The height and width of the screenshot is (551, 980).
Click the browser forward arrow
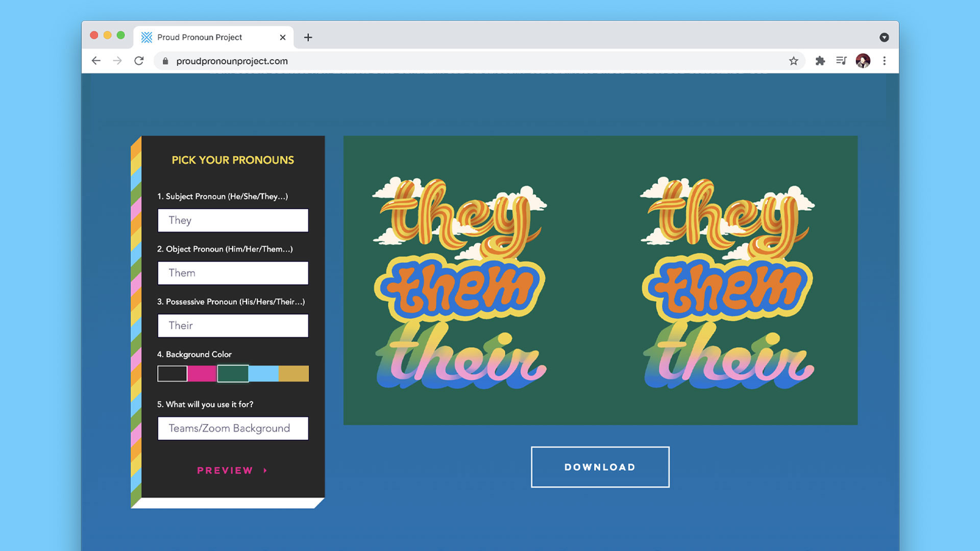click(x=117, y=61)
